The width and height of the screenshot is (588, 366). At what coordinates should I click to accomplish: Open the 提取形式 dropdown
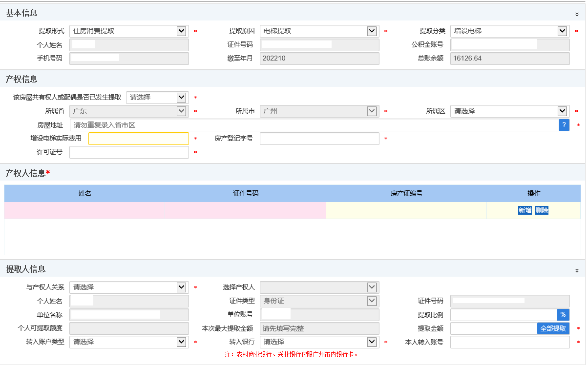(129, 31)
